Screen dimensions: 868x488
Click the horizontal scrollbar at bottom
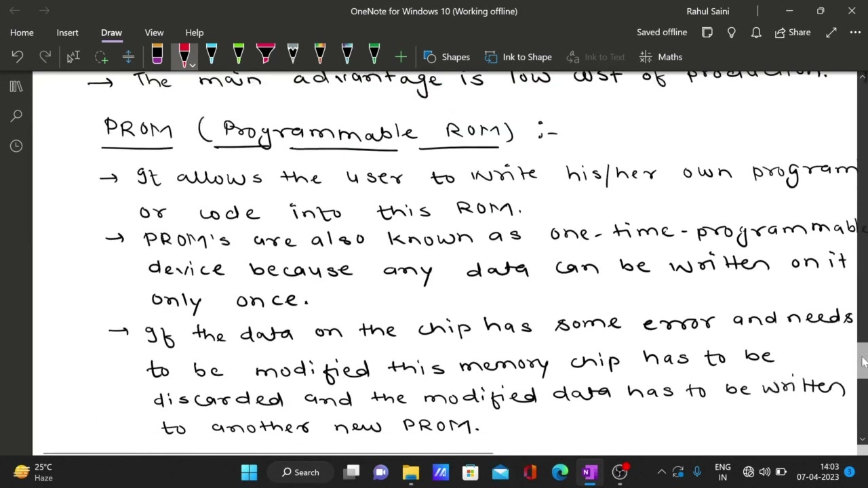tap(268, 452)
